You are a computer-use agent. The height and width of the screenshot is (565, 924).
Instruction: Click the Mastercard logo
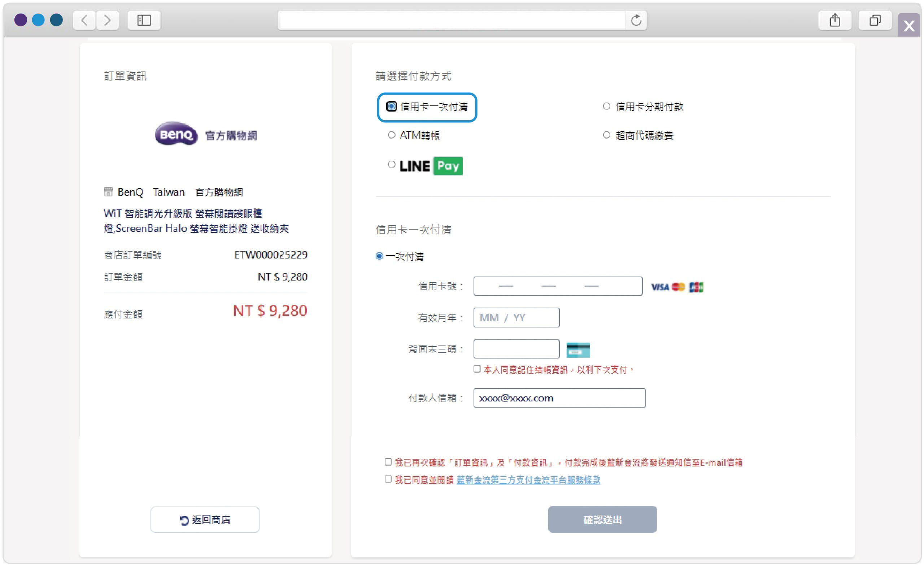678,287
